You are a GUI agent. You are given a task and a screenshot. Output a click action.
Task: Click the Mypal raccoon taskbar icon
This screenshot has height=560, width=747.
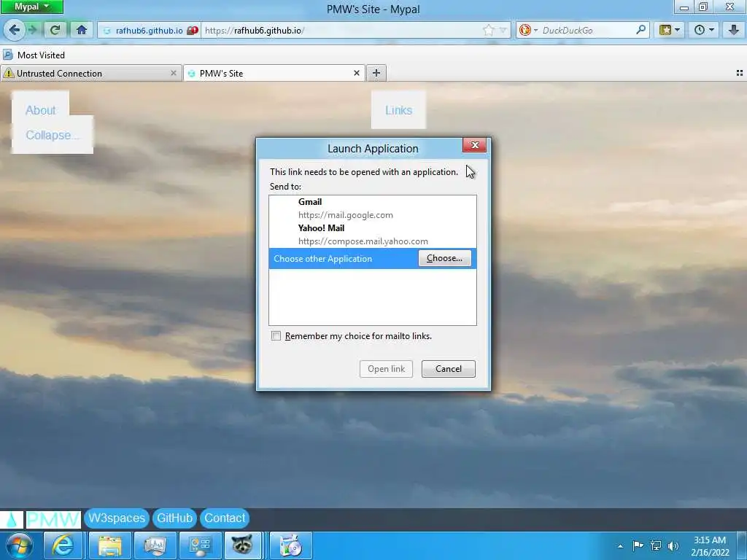click(x=244, y=545)
